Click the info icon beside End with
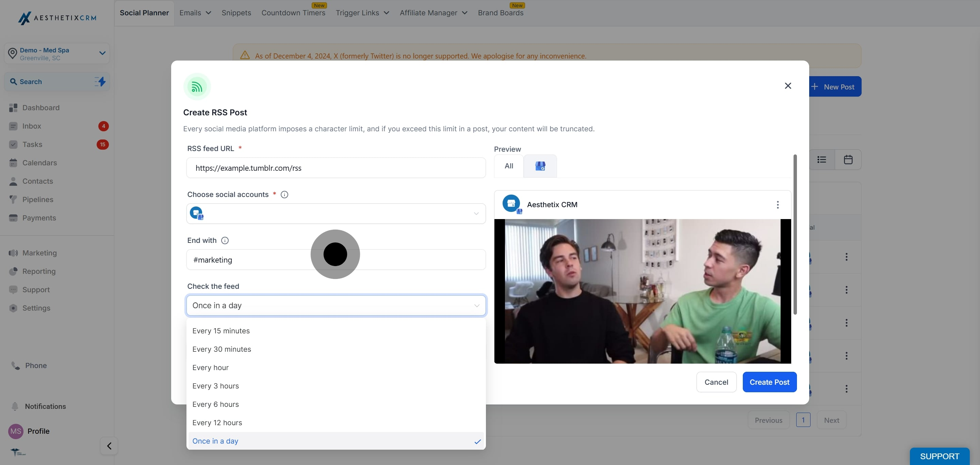 tap(225, 240)
